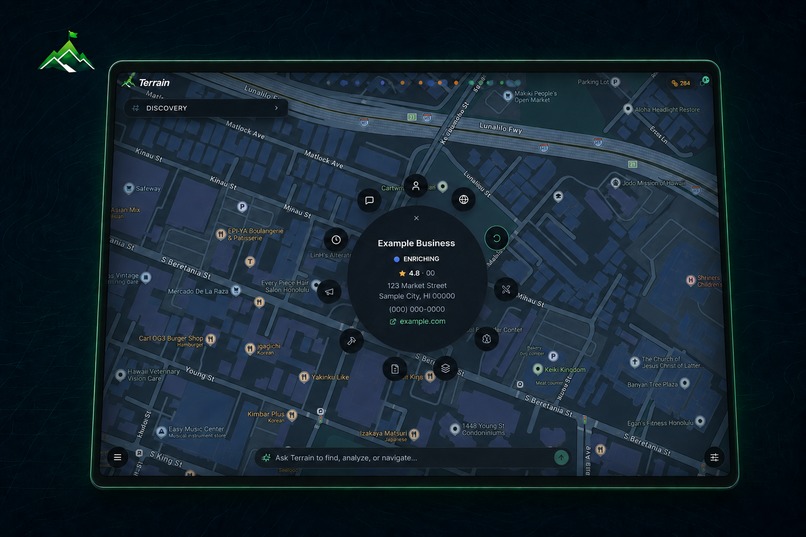Open the filter sliders button at bottom right
806x537 pixels.
click(714, 457)
